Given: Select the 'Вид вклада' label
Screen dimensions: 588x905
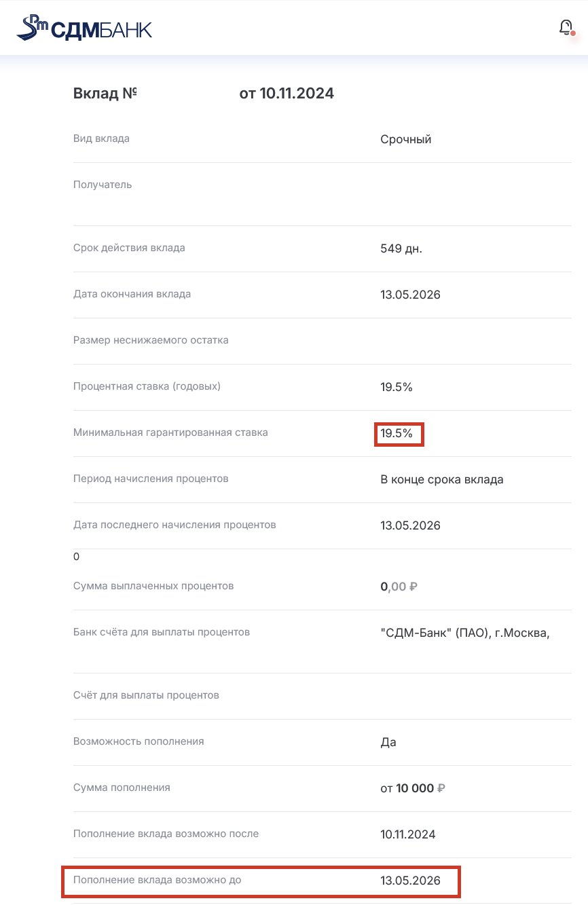Looking at the screenshot, I should (101, 138).
